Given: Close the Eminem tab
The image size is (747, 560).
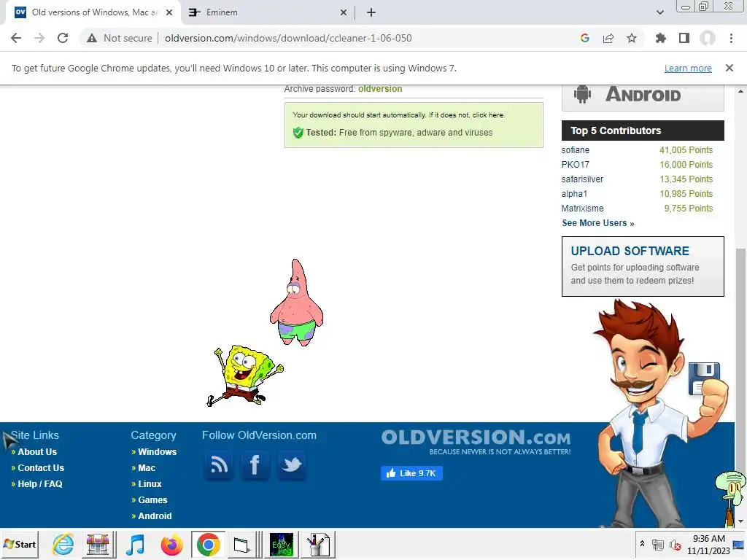Looking at the screenshot, I should (344, 12).
